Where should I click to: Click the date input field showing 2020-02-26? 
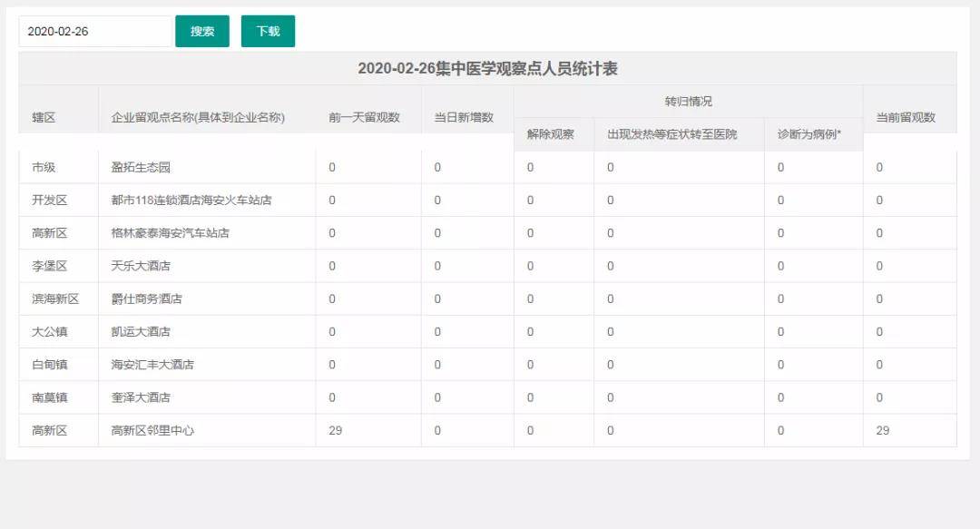pyautogui.click(x=94, y=31)
